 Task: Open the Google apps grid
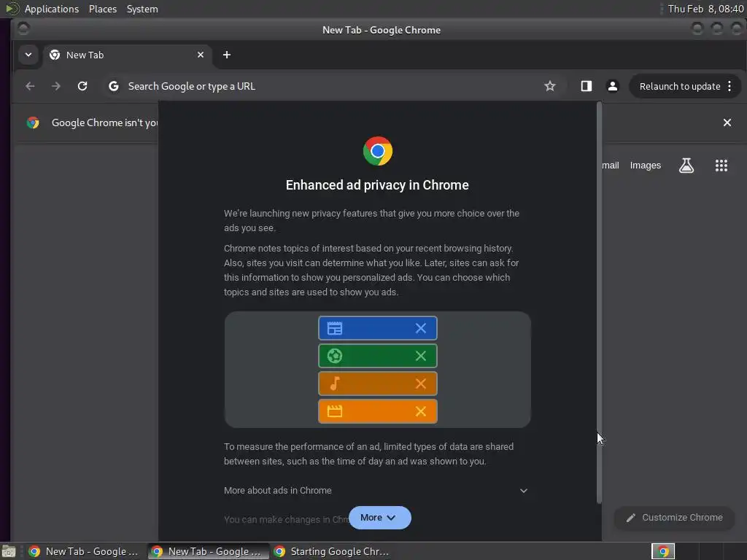[721, 166]
